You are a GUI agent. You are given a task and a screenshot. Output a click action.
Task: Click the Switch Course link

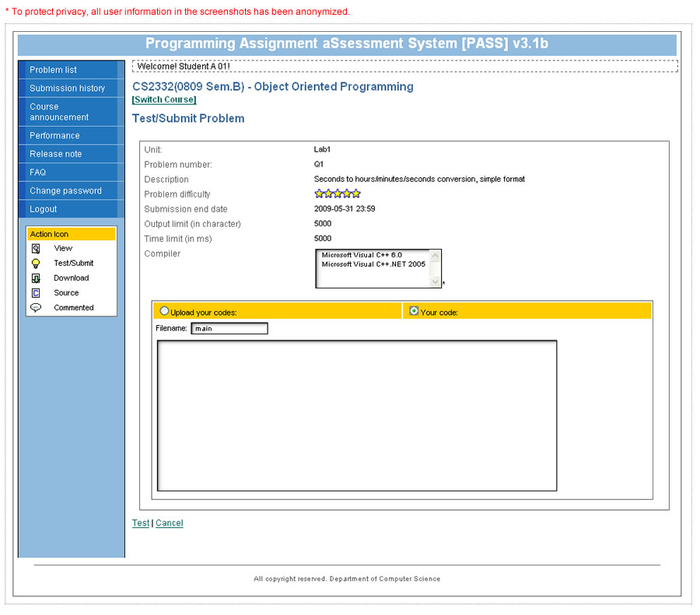[x=164, y=100]
